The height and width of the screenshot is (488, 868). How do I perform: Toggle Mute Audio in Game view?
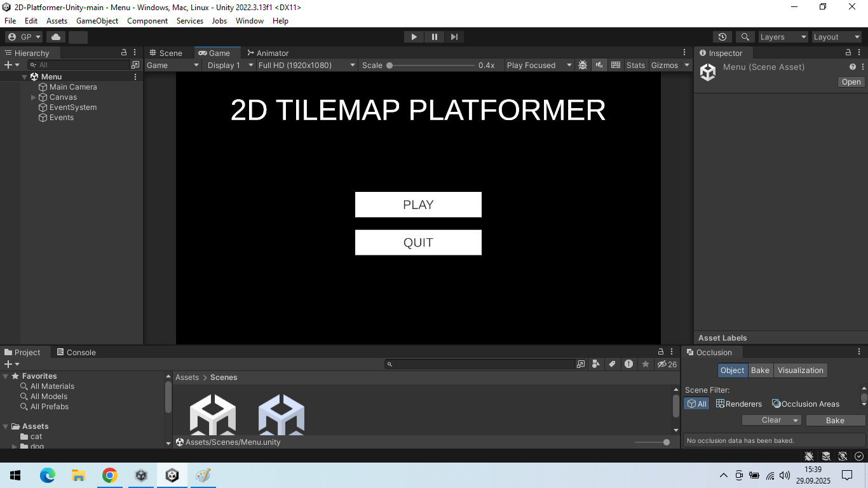pyautogui.click(x=599, y=65)
